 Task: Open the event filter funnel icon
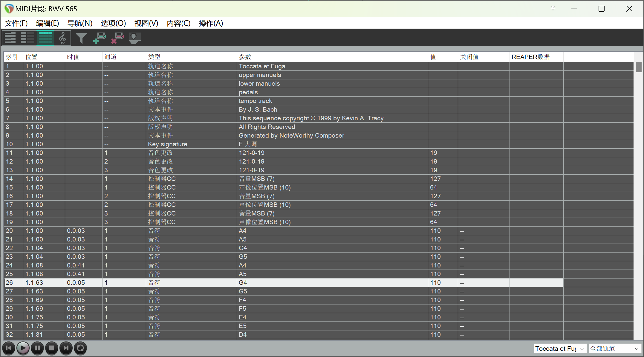[x=81, y=38]
